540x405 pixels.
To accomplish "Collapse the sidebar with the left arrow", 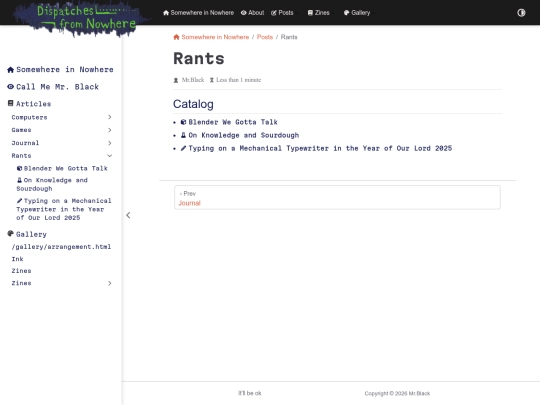I will click(x=128, y=215).
